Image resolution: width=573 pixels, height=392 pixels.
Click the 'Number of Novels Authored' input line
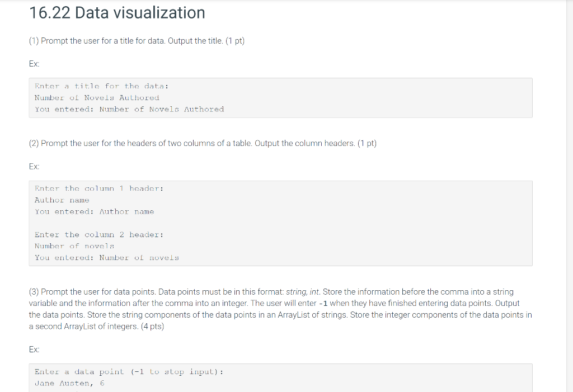click(x=97, y=98)
